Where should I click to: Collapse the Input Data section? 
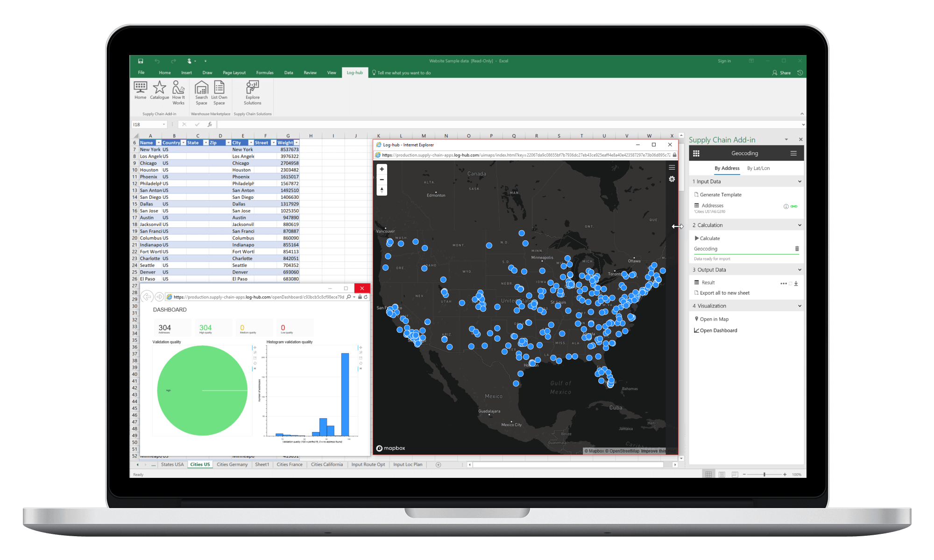coord(799,182)
